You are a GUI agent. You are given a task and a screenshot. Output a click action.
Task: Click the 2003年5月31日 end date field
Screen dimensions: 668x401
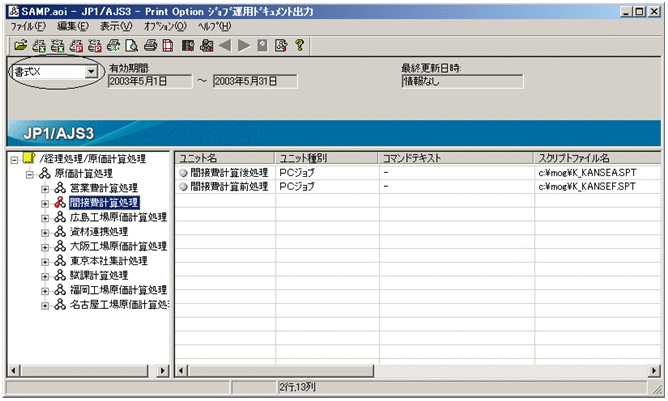coord(255,81)
